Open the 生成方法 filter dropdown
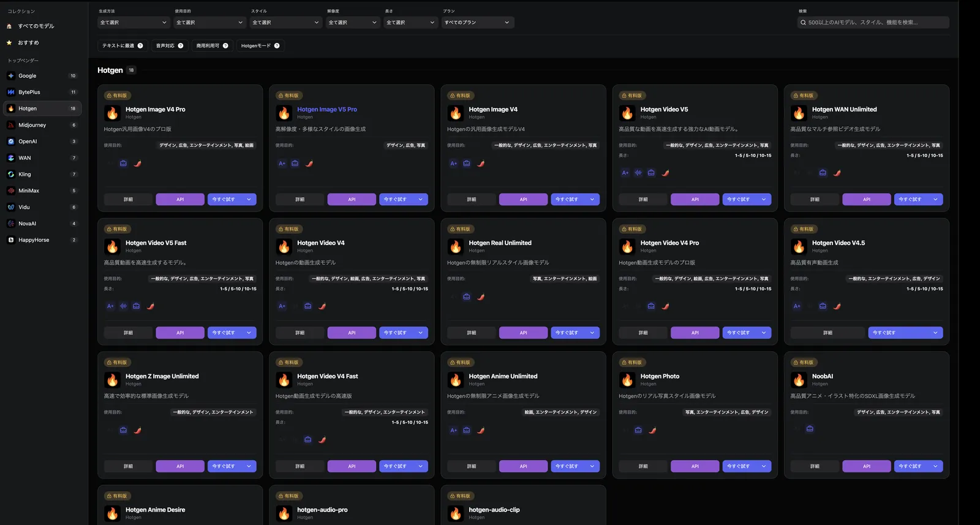The height and width of the screenshot is (525, 980). tap(134, 23)
